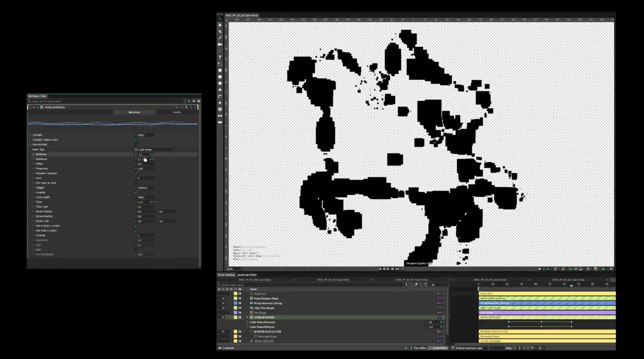This screenshot has height=359, width=644.
Task: Click the Strength value field
Action: pos(145,135)
